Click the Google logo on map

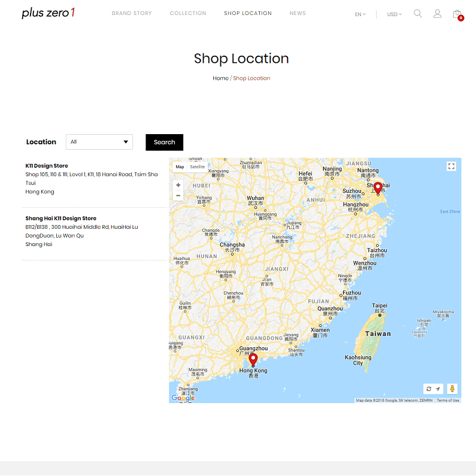[183, 398]
